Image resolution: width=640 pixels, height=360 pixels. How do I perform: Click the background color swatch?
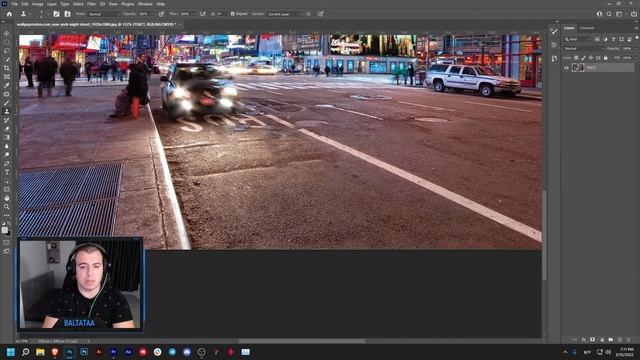click(x=8, y=234)
